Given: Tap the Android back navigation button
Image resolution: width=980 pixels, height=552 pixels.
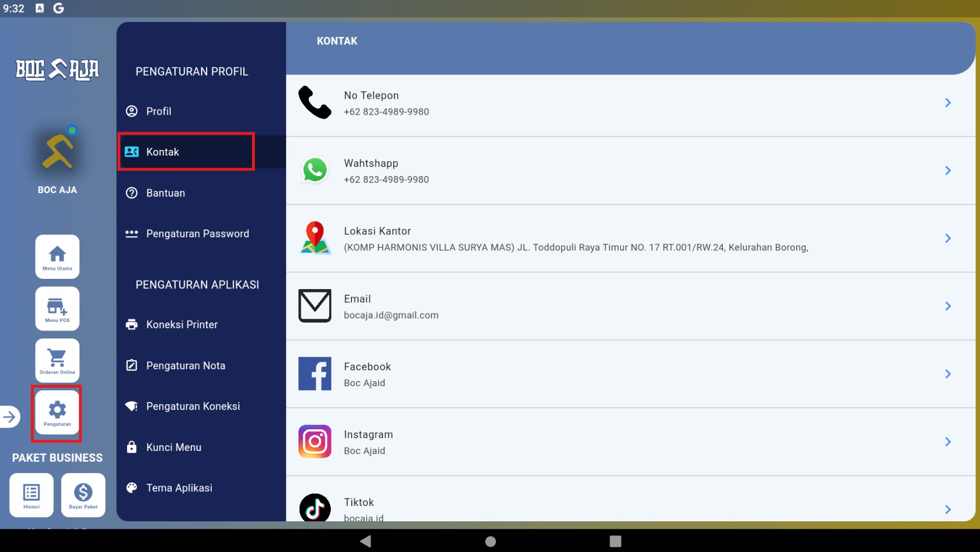Looking at the screenshot, I should click(365, 541).
